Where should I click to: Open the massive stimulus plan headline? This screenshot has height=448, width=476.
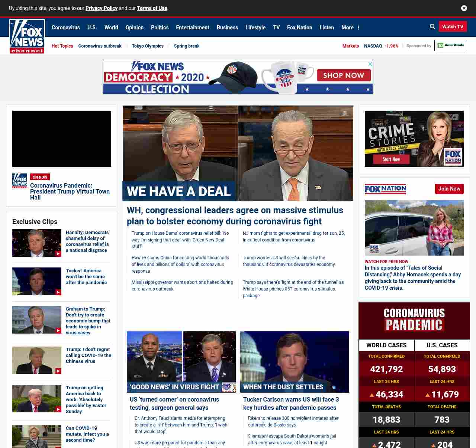235,216
